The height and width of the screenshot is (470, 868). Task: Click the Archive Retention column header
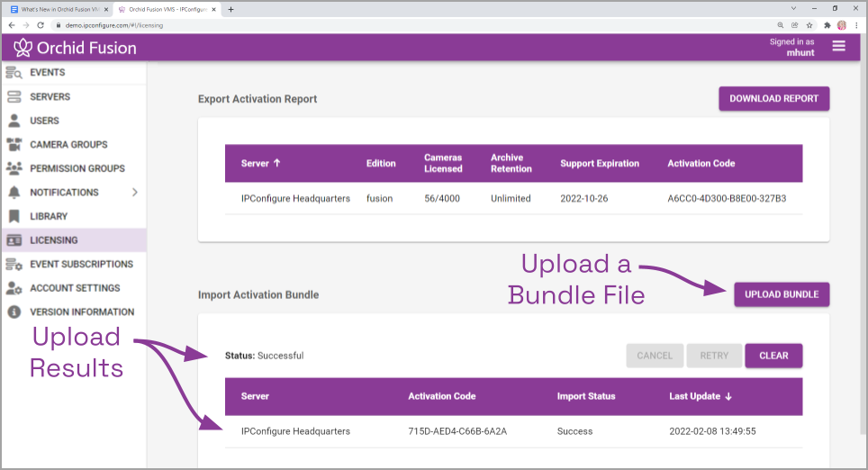[x=511, y=163]
